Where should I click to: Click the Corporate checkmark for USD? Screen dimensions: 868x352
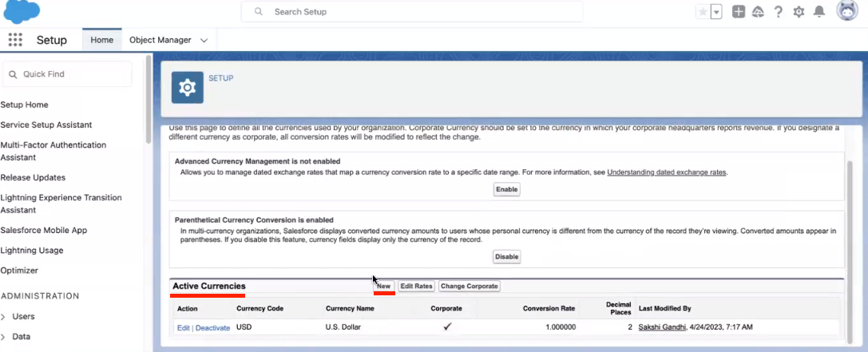pos(447,326)
